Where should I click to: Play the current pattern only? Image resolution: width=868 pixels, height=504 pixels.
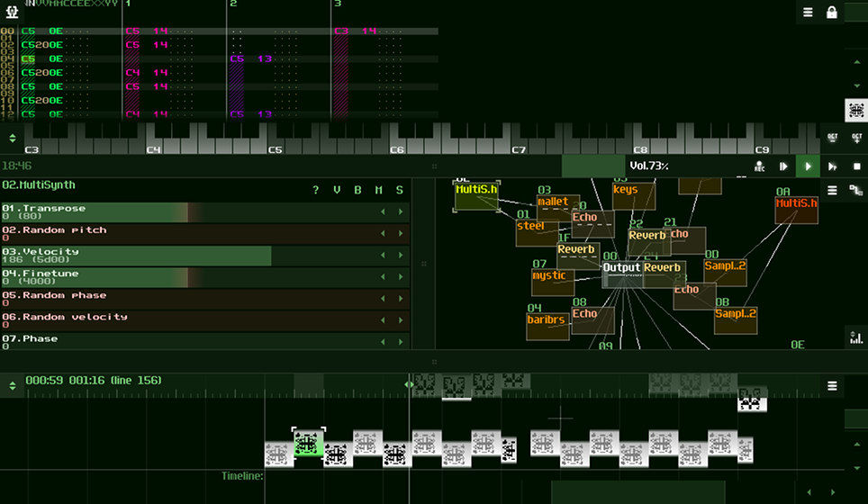pos(832,166)
